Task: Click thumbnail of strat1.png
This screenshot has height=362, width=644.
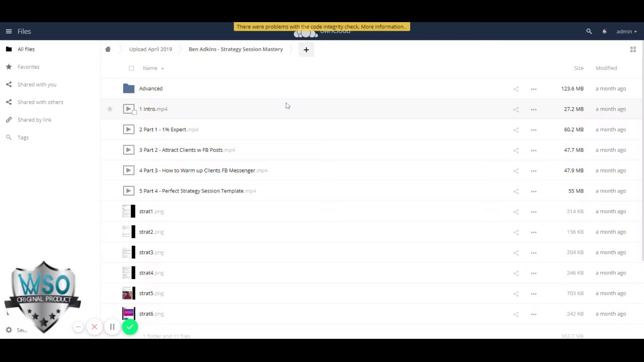Action: coord(129,211)
